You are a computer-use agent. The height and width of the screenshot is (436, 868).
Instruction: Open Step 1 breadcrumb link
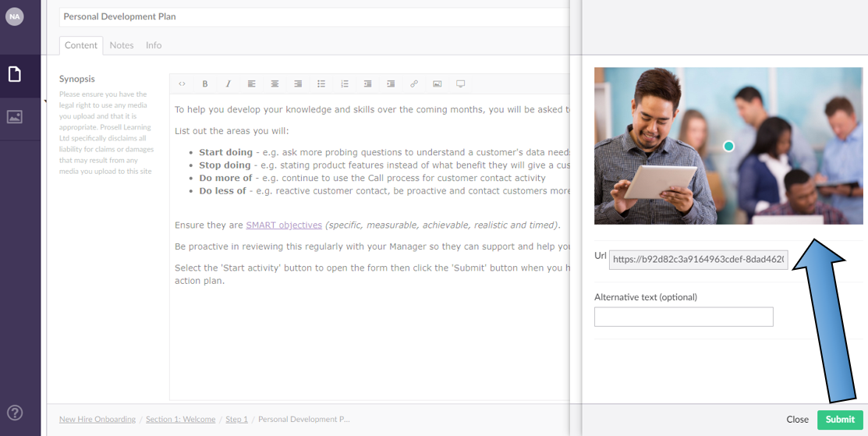(237, 420)
